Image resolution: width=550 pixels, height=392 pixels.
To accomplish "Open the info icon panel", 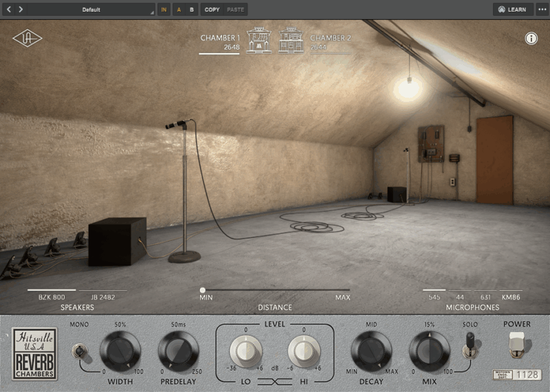I will 531,39.
